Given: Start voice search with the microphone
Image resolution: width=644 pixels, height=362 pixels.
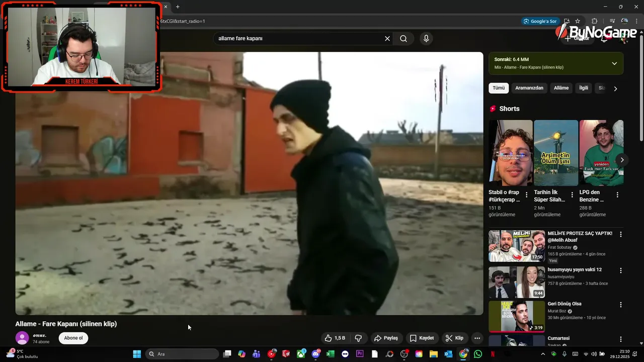Looking at the screenshot, I should pos(426,39).
